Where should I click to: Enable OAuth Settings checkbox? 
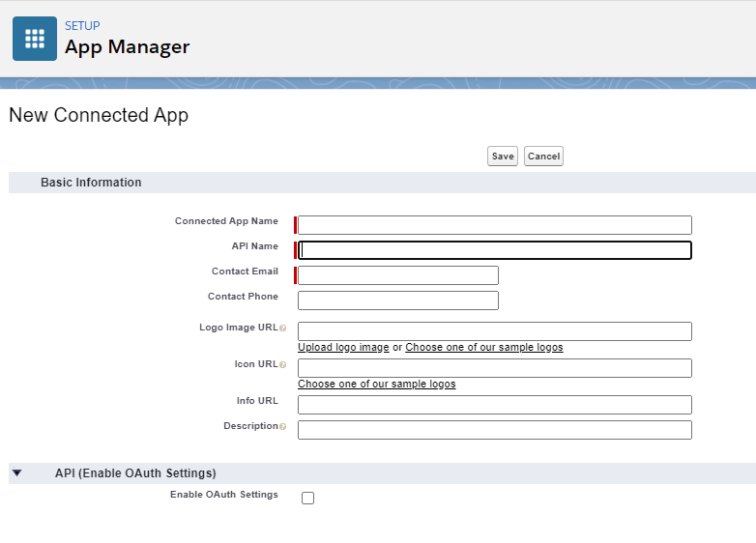[x=307, y=498]
